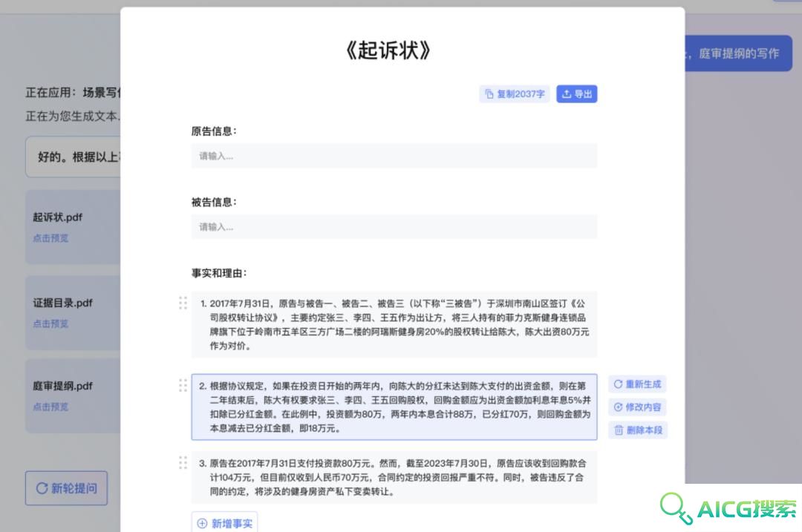
Task: Select fact paragraph 1 text block
Action: click(x=394, y=324)
